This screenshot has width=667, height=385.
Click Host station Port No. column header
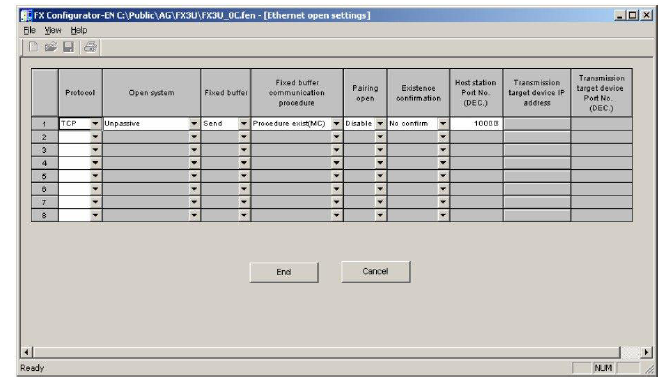pos(476,93)
